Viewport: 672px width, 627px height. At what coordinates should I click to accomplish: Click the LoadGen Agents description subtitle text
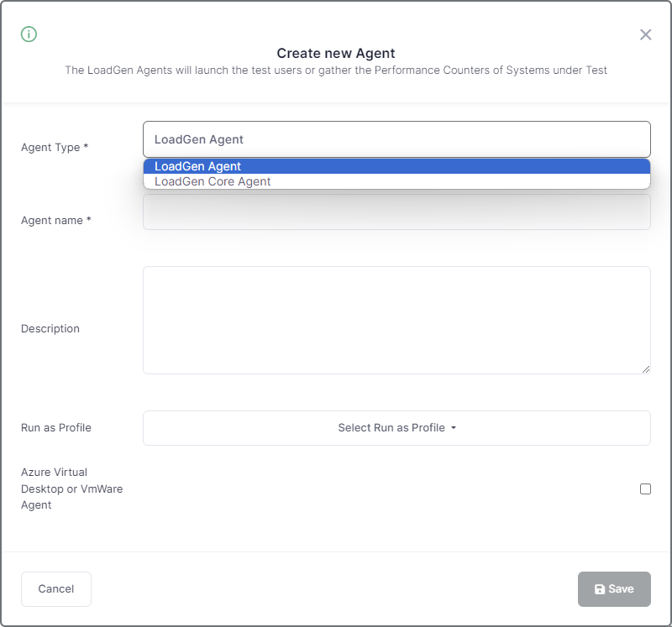[335, 71]
